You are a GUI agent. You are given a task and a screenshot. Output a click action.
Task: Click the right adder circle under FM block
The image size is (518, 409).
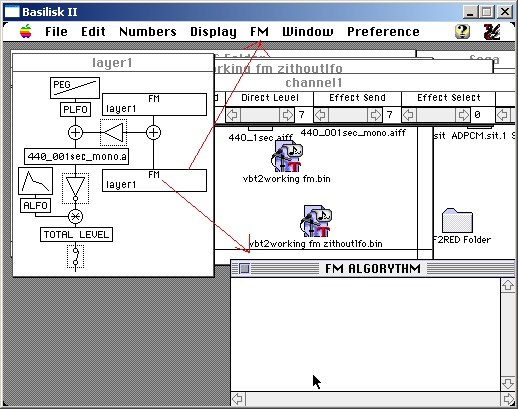[153, 132]
